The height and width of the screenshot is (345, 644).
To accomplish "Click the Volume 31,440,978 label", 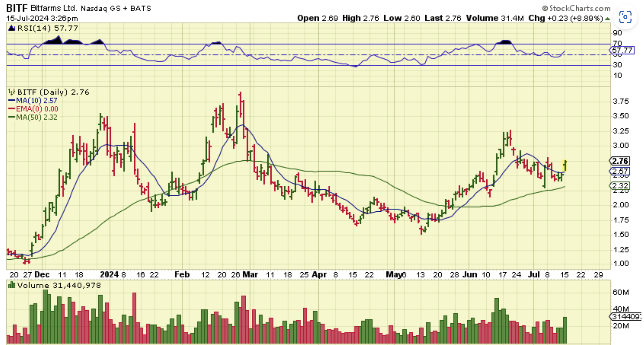I will [x=59, y=285].
